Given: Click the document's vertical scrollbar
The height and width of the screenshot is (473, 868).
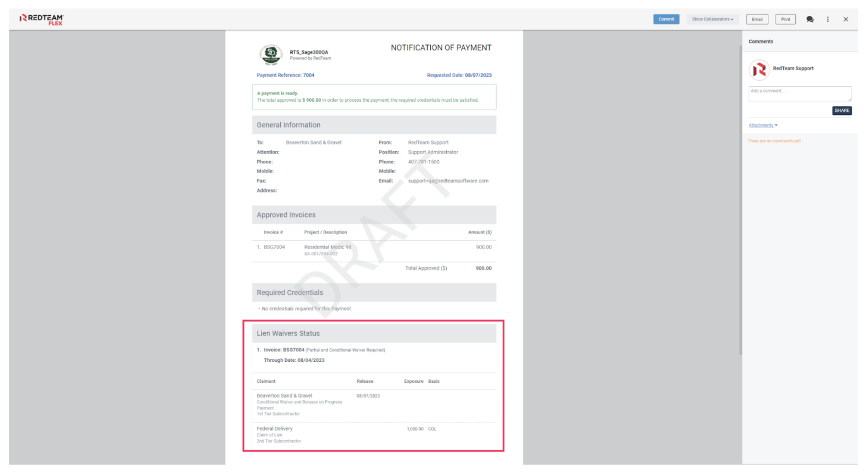Looking at the screenshot, I should 741,200.
